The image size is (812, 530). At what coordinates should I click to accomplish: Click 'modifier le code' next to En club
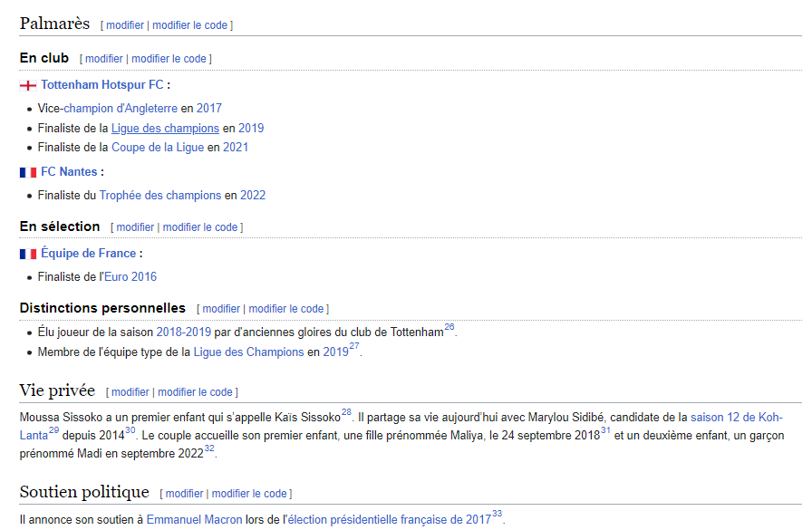[x=169, y=59]
